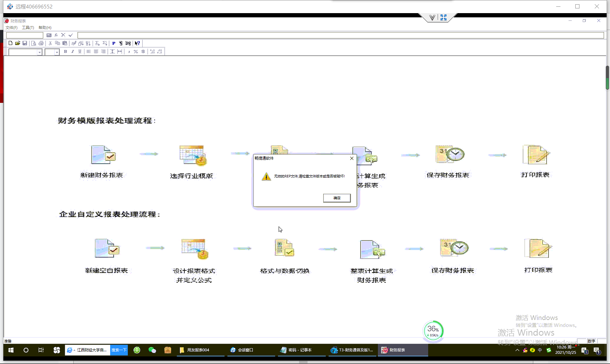Click the currency dollar style icon
The image size is (610, 364).
click(x=143, y=52)
